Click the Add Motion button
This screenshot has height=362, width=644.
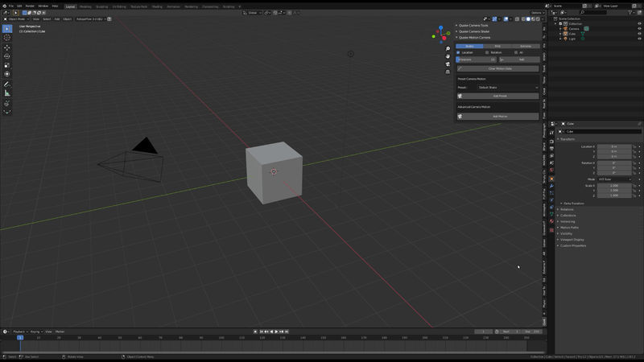(497, 117)
